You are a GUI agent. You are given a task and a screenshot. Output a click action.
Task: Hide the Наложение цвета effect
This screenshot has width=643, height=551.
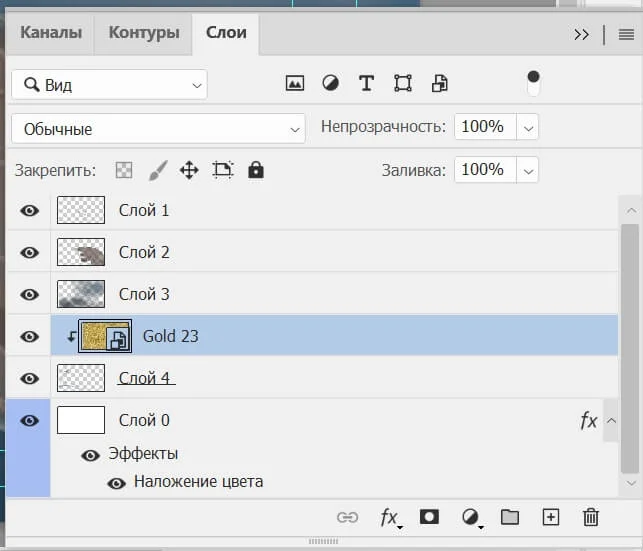[x=116, y=482]
